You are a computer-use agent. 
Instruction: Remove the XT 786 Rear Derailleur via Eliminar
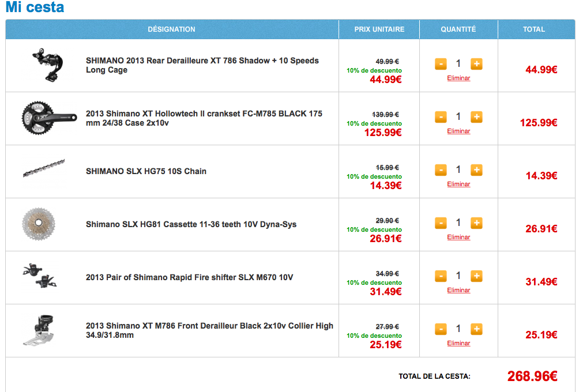point(458,78)
